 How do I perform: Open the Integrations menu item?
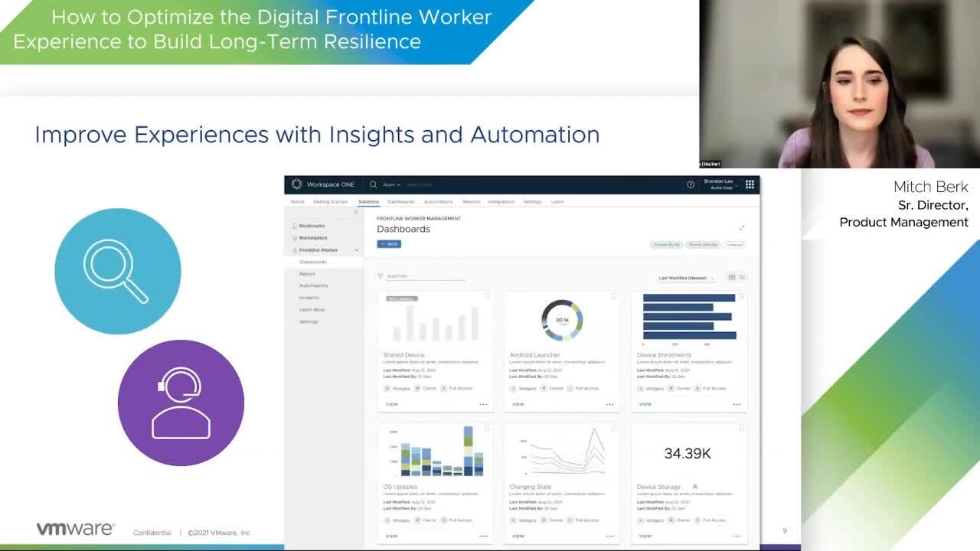click(x=501, y=201)
